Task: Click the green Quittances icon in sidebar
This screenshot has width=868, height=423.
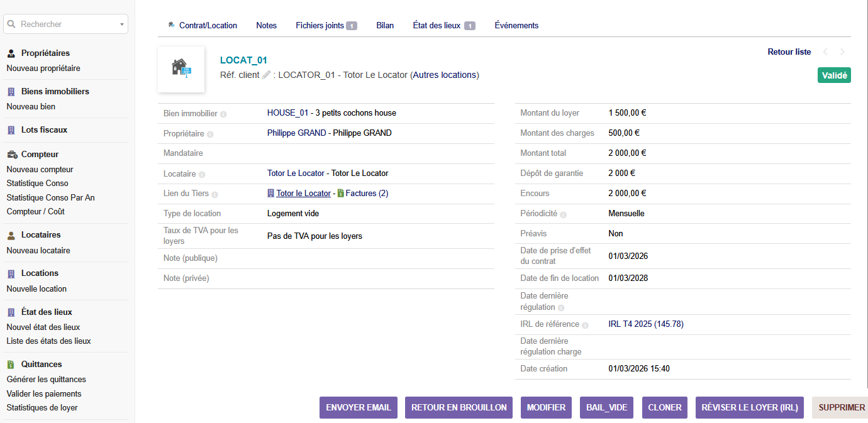Action: pos(11,365)
